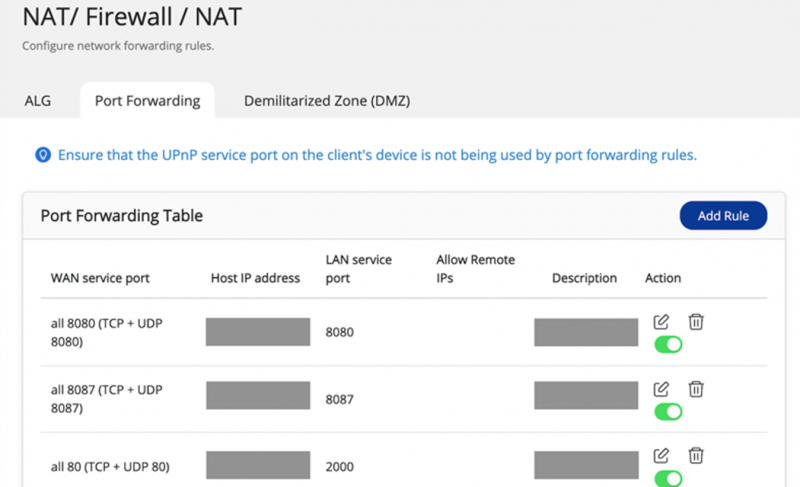Open the Demilitarized Zone (DMZ) tab
800x487 pixels.
tap(327, 101)
